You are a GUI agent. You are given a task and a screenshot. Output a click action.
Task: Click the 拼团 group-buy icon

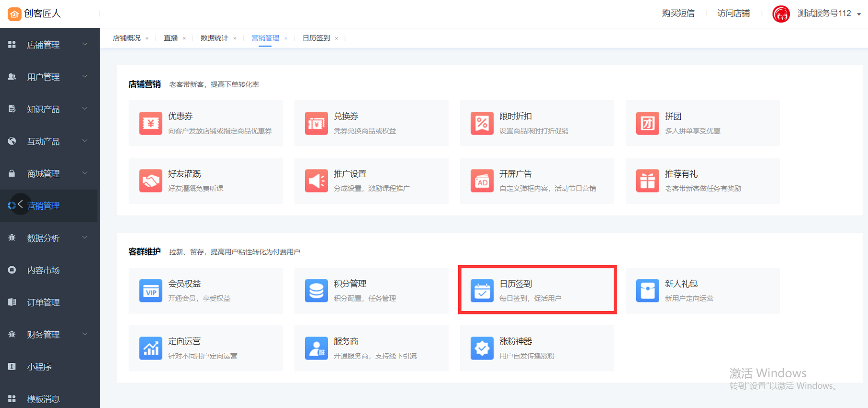point(647,123)
